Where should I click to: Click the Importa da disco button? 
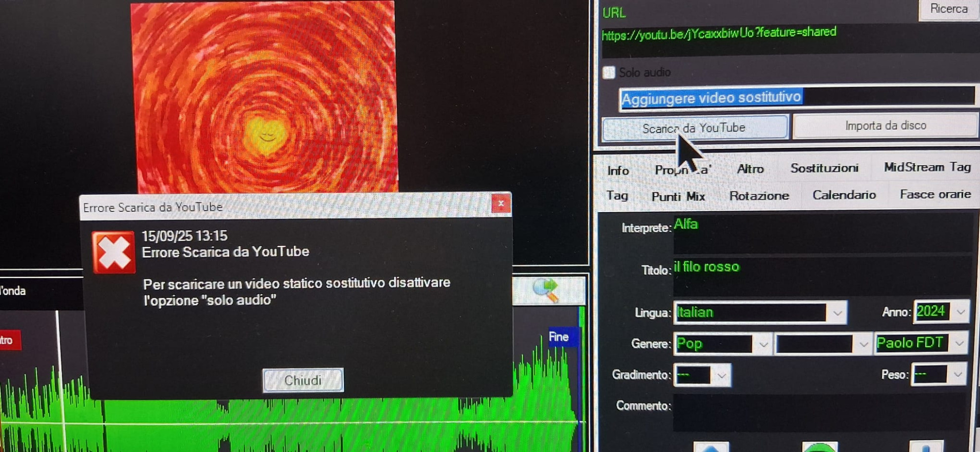[x=885, y=126]
